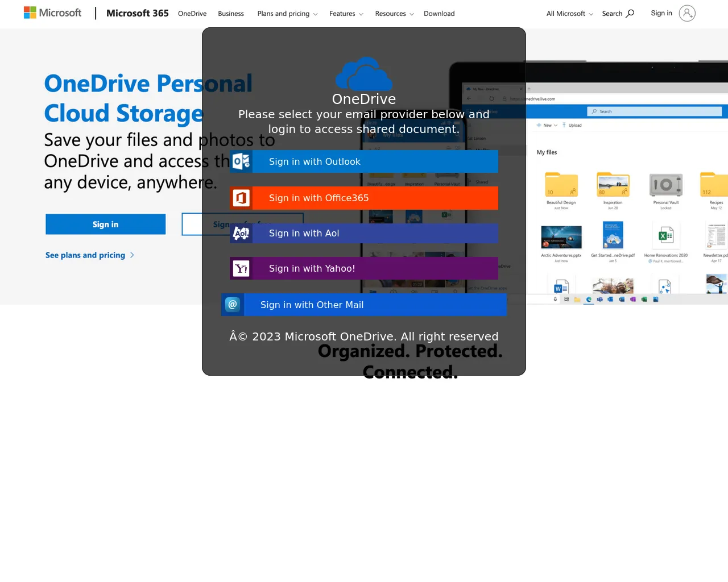Click the Other Mail @ icon

(233, 305)
